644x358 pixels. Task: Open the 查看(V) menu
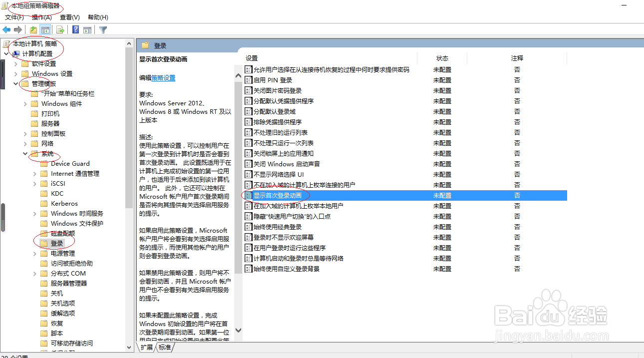point(69,17)
